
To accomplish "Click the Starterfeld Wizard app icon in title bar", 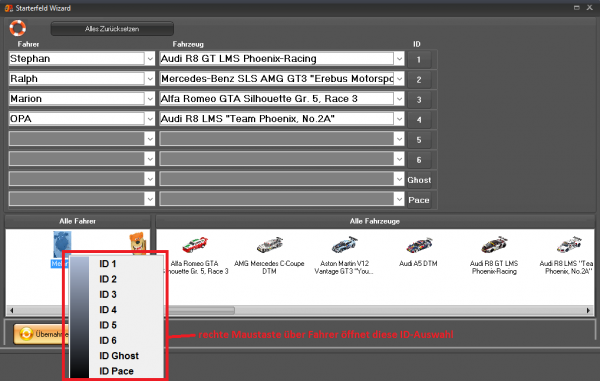I will click(8, 8).
